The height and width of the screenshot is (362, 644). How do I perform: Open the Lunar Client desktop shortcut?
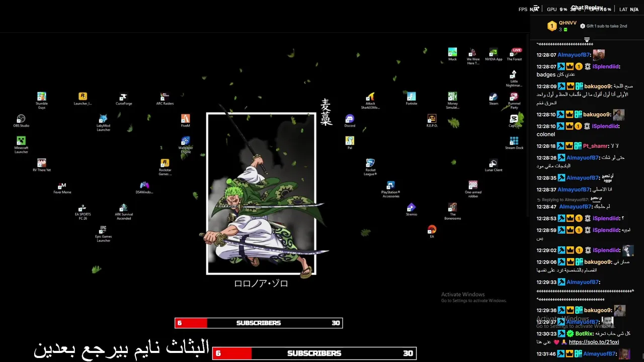tap(494, 165)
